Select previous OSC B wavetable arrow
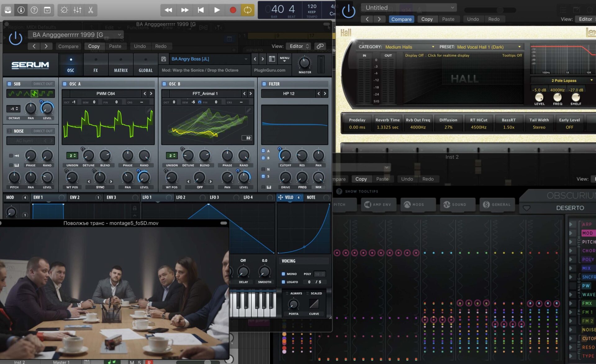596x364 pixels. click(244, 93)
